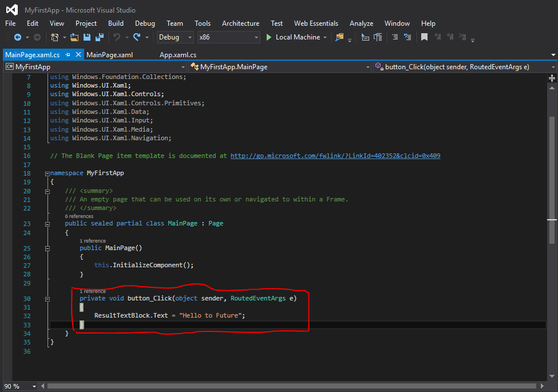Click the Navigate Backward arrow icon
558x392 pixels.
coord(18,37)
